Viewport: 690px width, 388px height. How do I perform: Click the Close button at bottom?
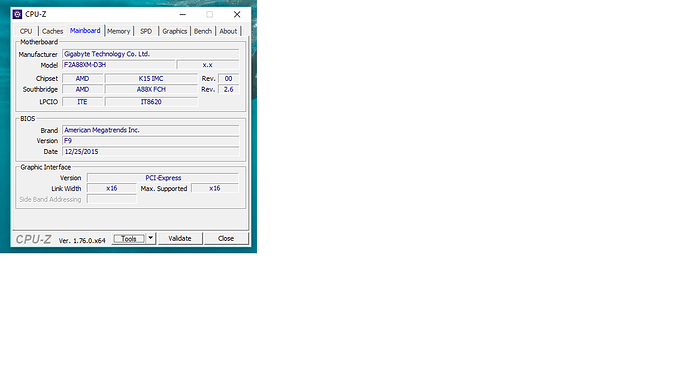[x=226, y=238]
